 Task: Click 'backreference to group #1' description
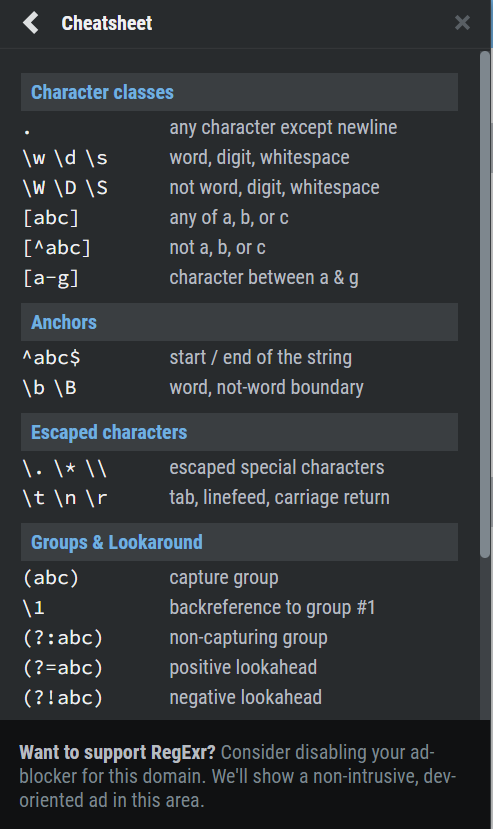(x=272, y=607)
